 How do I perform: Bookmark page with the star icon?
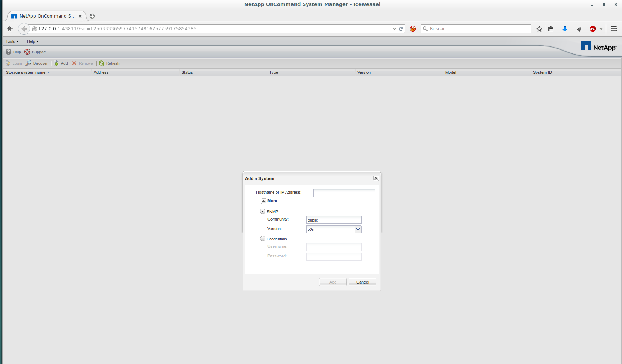539,29
